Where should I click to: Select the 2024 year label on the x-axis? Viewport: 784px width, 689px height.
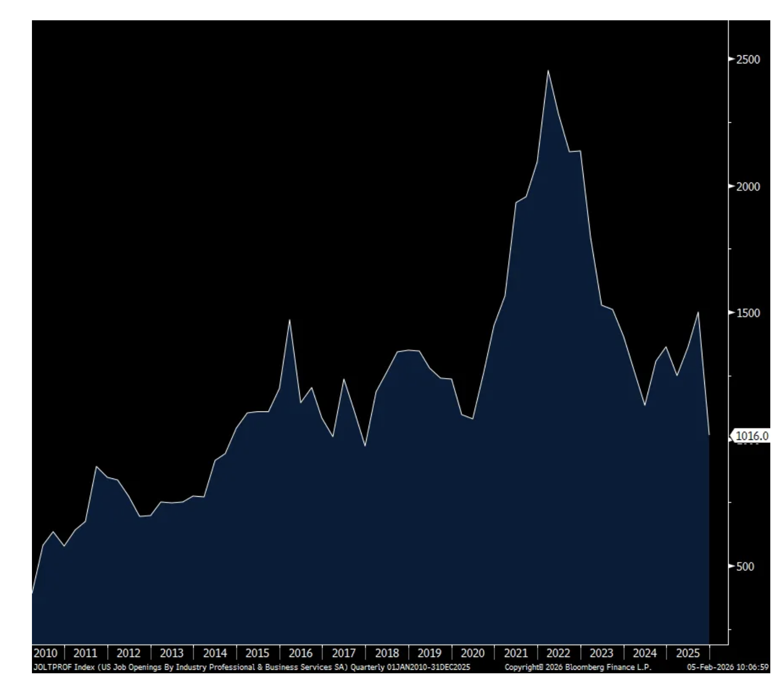click(x=645, y=653)
